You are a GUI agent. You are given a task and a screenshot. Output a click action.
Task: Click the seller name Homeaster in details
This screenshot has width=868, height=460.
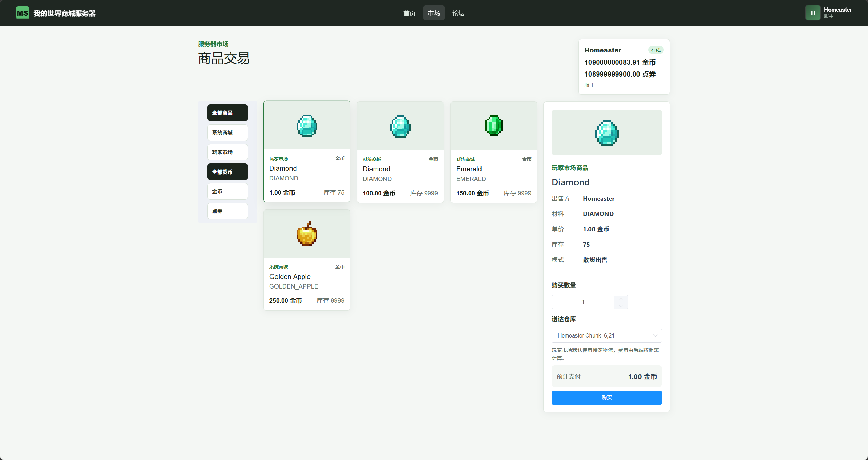click(598, 199)
